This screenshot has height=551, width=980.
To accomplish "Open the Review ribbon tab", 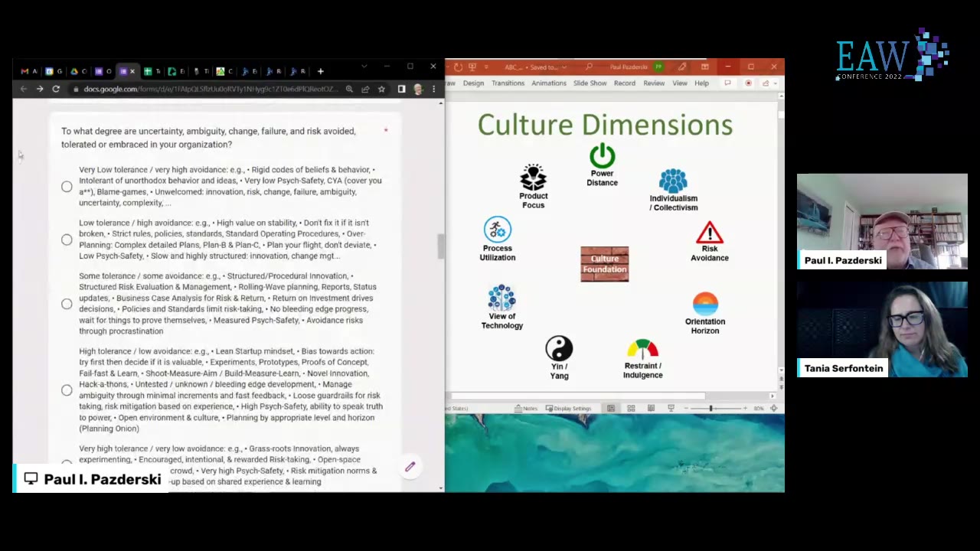I will (654, 83).
